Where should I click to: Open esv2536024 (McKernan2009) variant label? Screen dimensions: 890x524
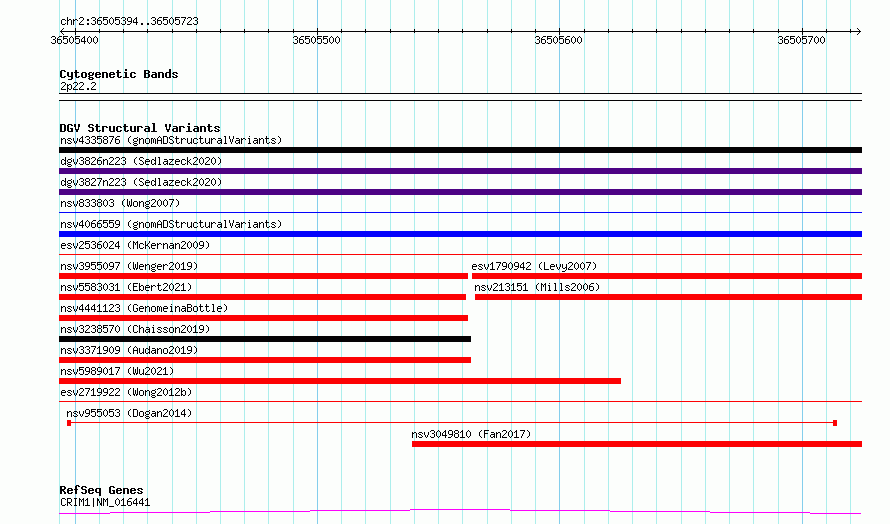(135, 245)
